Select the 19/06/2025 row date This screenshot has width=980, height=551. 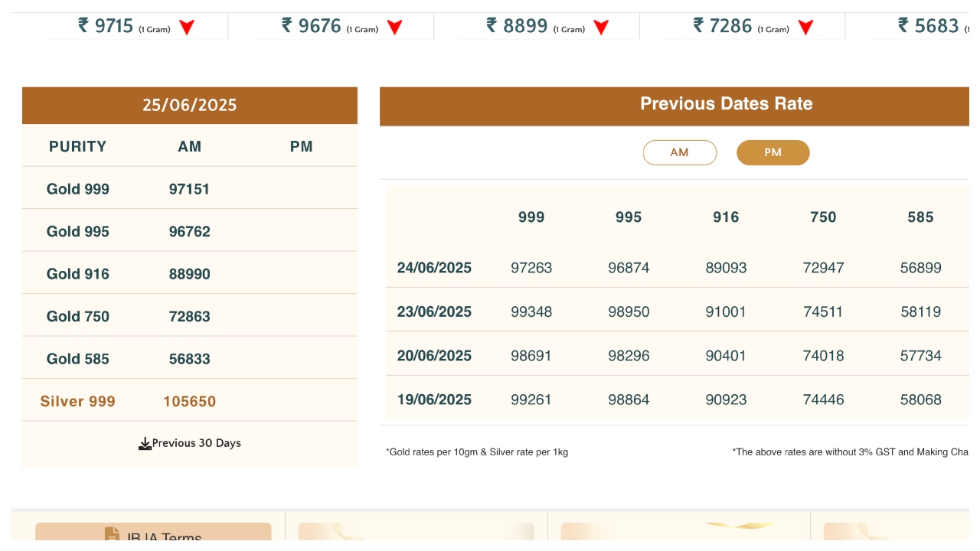click(434, 399)
